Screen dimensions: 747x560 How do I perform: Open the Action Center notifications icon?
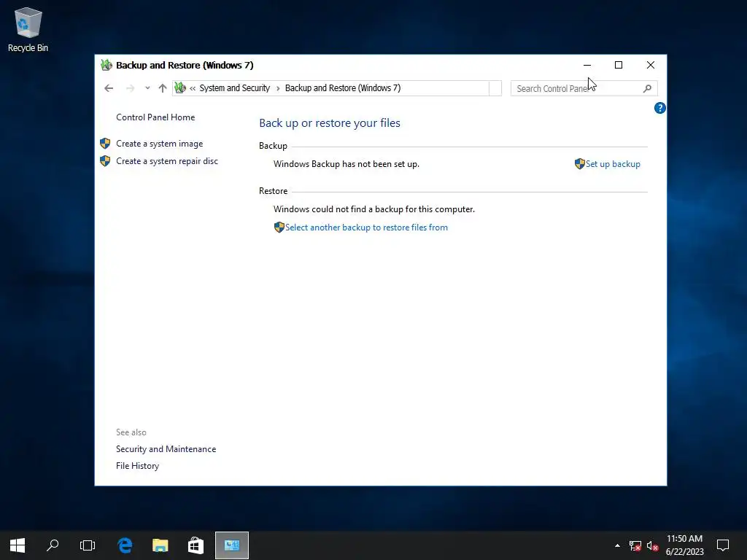(x=723, y=545)
